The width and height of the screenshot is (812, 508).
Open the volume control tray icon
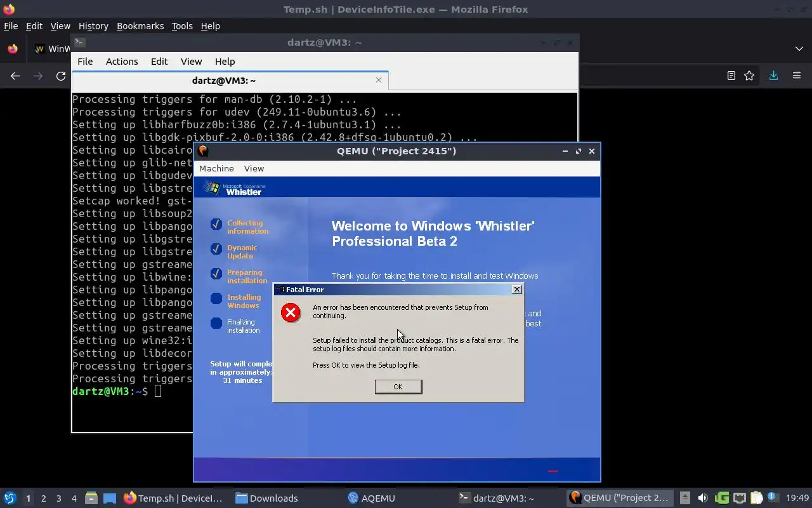click(702, 498)
